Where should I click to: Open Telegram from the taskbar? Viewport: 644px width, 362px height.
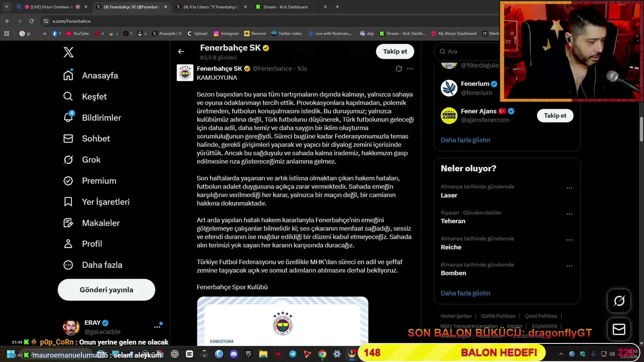[x=292, y=354]
